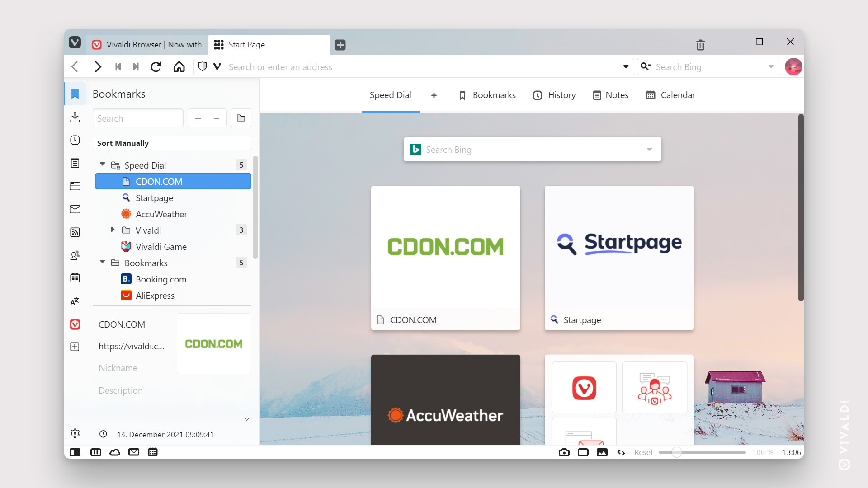Add a new speed dial group
Viewport: 868px width, 488px height.
click(434, 95)
